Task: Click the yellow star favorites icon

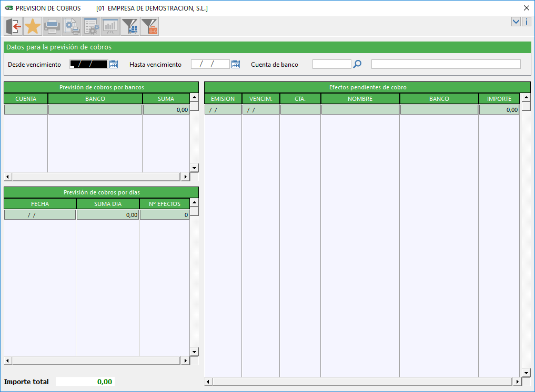Action: pos(33,26)
